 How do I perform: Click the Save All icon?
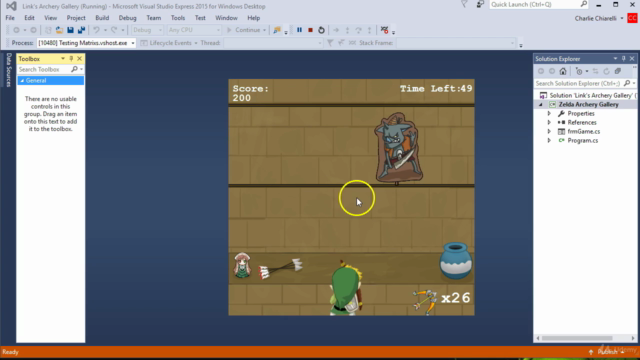[81, 30]
